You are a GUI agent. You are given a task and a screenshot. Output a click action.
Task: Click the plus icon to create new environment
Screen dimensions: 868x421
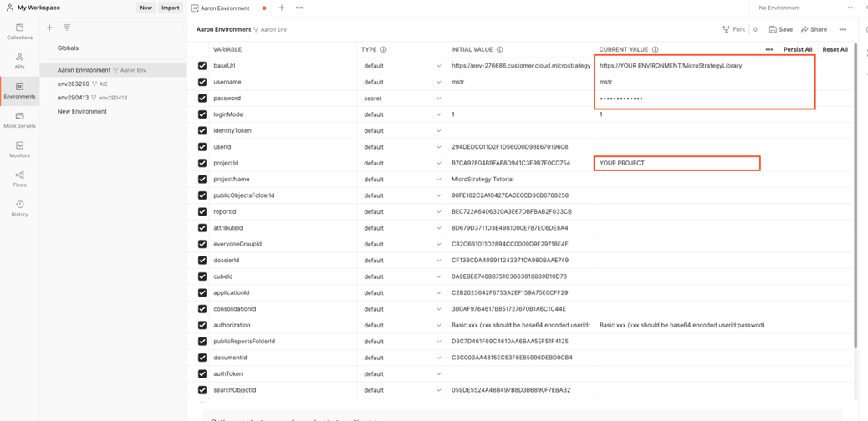click(x=50, y=28)
